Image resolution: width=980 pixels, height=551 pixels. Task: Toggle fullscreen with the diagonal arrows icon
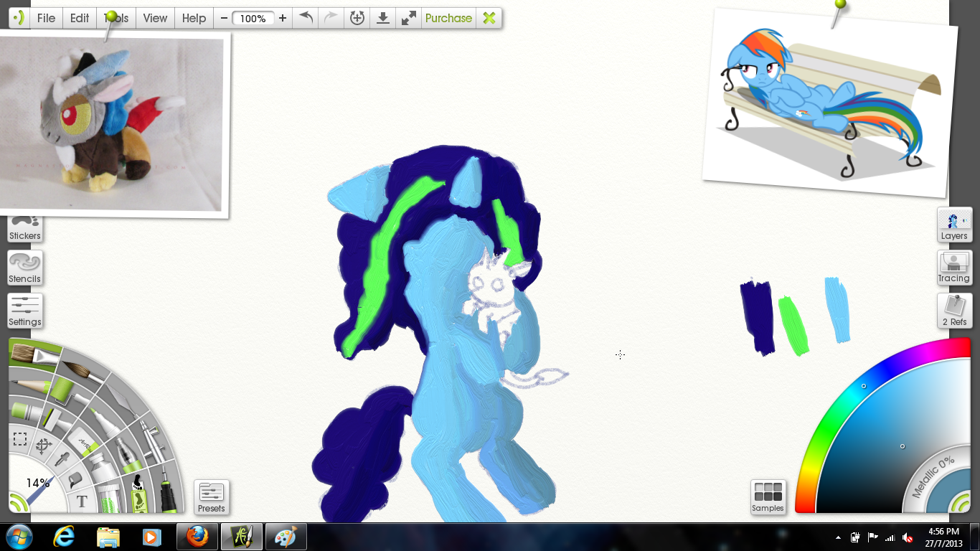click(x=409, y=18)
